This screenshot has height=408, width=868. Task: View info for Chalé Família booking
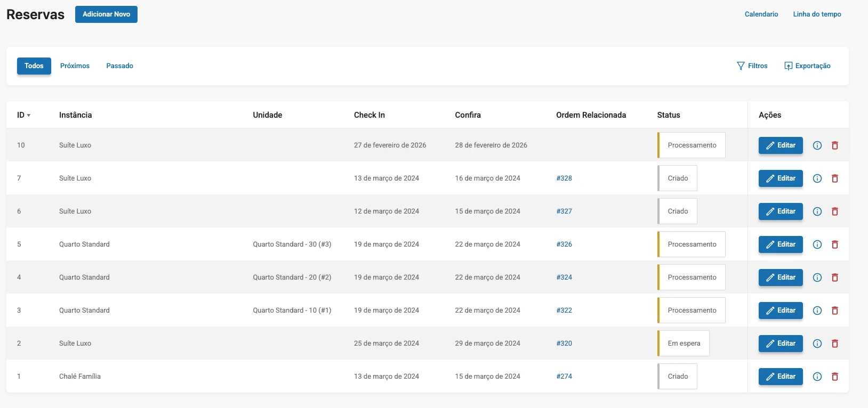817,377
